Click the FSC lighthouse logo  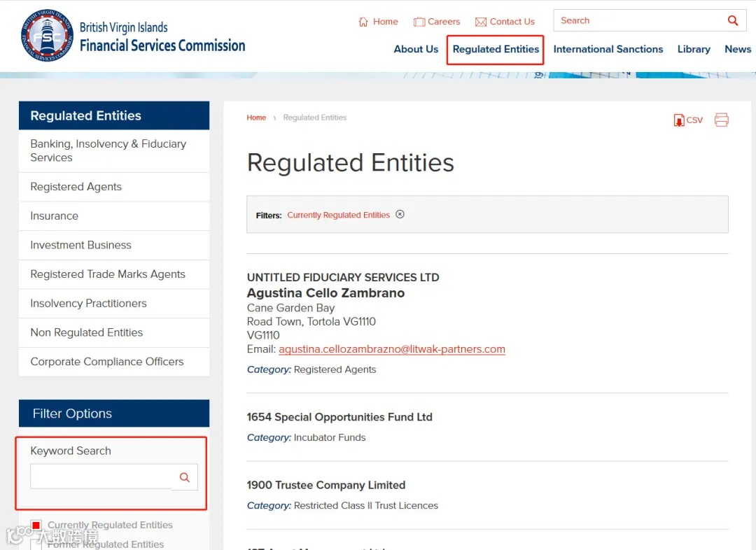[x=48, y=35]
